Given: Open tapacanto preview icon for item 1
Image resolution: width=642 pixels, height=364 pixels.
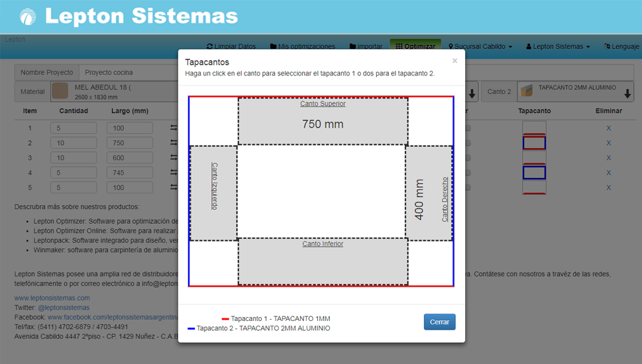Looking at the screenshot, I should click(x=534, y=128).
